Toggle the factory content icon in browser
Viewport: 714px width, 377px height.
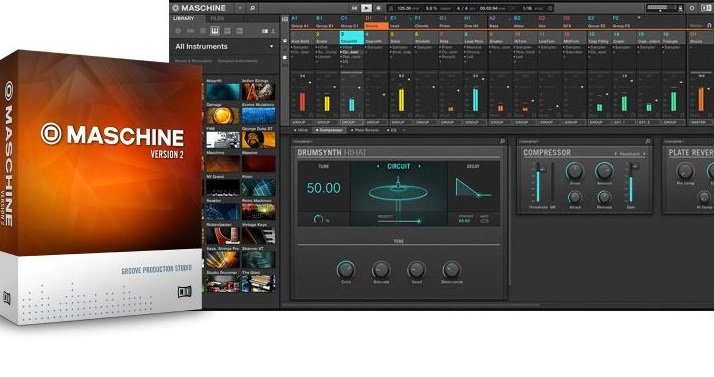tap(265, 31)
